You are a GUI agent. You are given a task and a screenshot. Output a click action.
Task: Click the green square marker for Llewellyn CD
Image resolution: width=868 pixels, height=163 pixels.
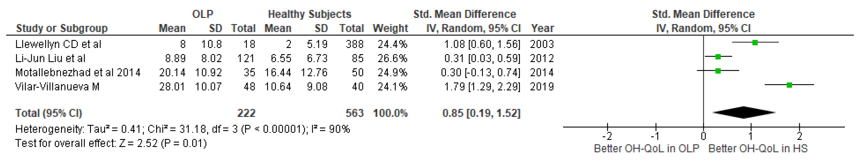755,42
